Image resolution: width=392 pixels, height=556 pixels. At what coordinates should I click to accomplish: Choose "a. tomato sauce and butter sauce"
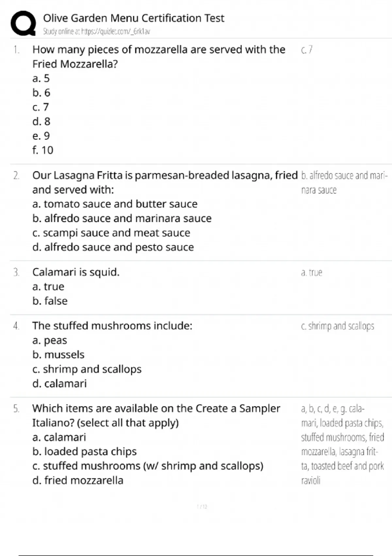pyautogui.click(x=115, y=204)
